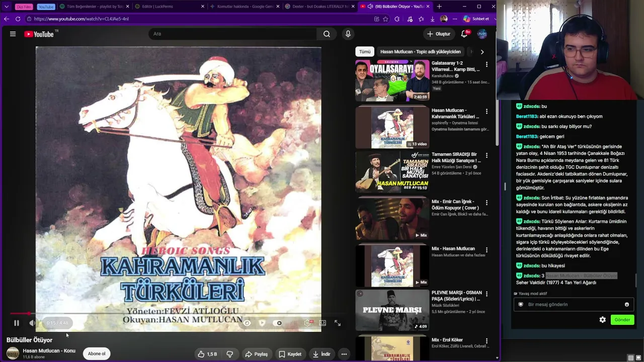Screen dimensions: 644x362
Task: Pause the video with the pause button
Action: (x=16, y=323)
